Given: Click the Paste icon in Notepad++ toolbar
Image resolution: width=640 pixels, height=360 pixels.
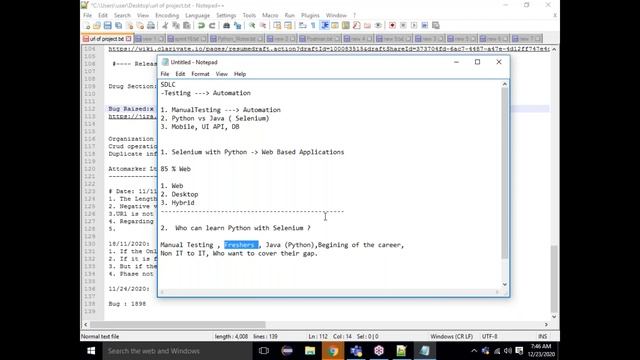Looking at the screenshot, I should pyautogui.click(x=187, y=25).
